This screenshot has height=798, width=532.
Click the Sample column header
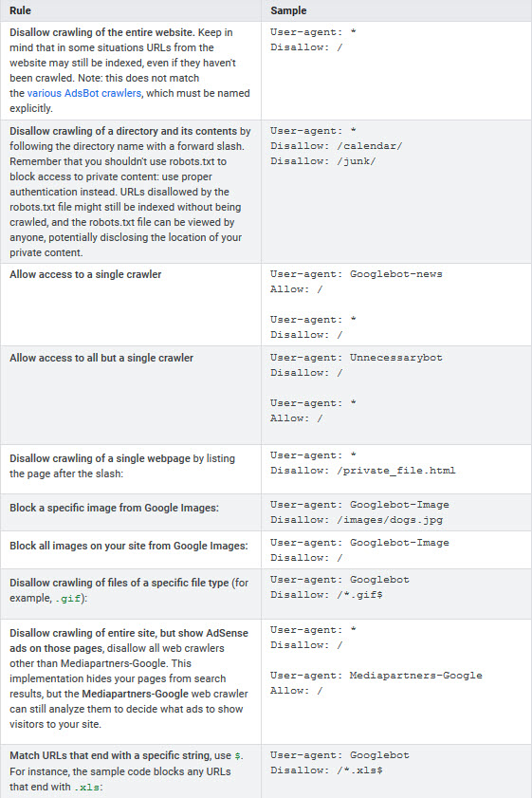288,10
